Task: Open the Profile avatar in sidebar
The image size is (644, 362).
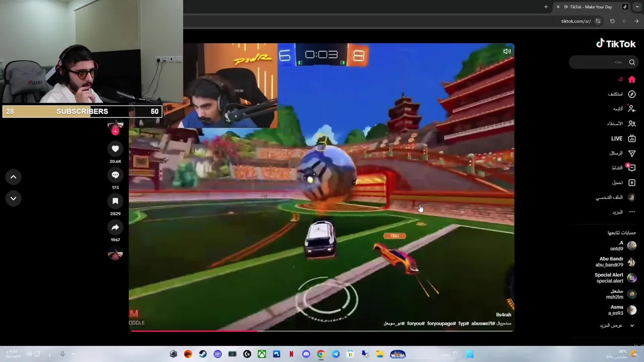Action: click(632, 197)
